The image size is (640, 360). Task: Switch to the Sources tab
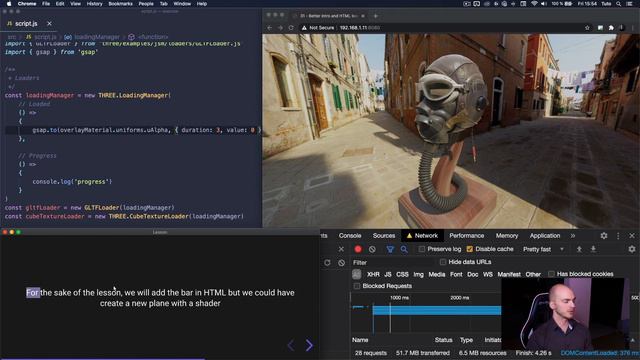click(384, 236)
